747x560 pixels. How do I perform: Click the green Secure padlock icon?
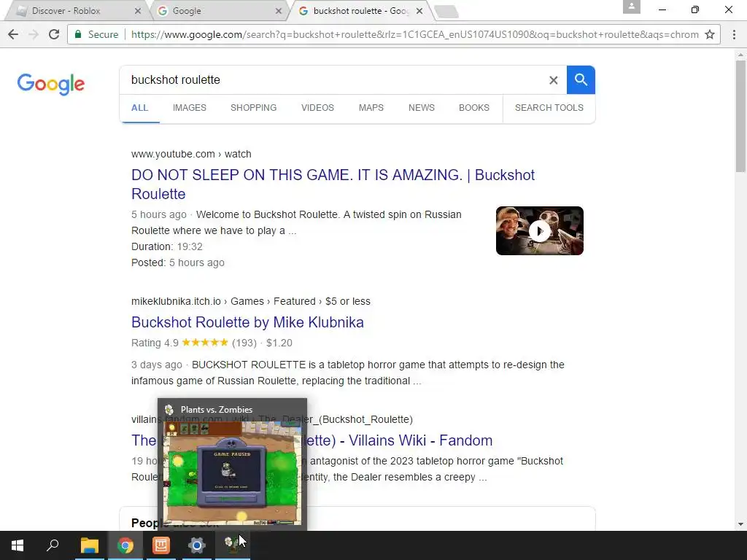[78, 34]
